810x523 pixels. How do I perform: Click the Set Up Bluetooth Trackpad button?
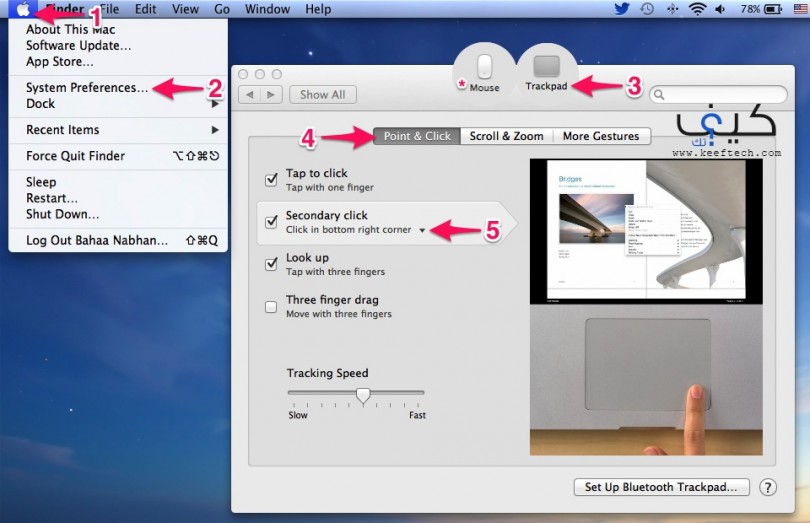[x=661, y=487]
